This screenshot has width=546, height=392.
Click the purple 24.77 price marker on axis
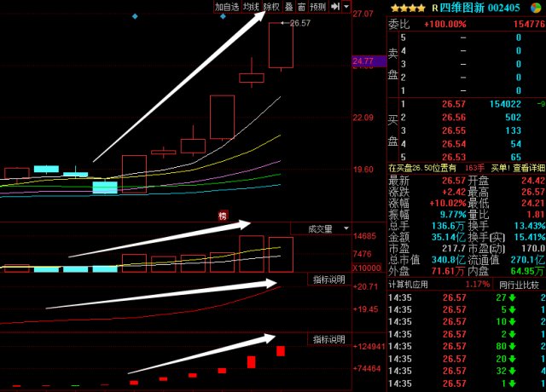click(363, 61)
